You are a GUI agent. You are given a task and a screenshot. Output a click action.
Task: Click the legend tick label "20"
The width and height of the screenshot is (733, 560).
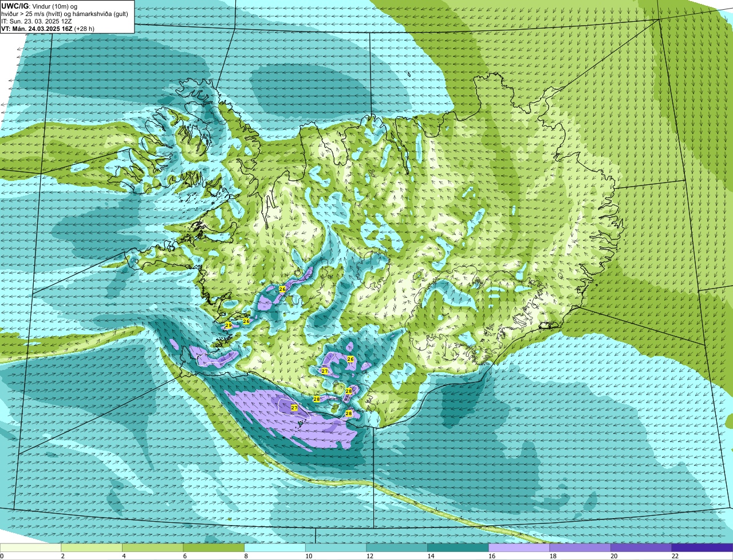[613, 556]
